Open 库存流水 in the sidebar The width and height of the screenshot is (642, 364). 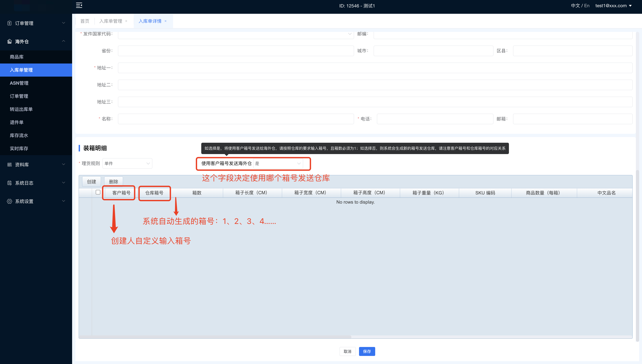pyautogui.click(x=36, y=136)
